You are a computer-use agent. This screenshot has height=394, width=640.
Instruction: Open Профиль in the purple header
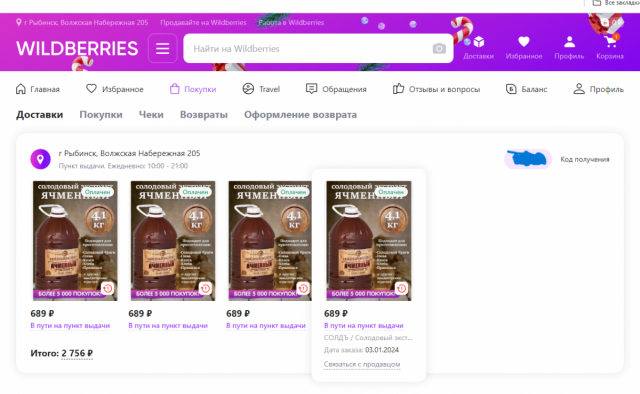coord(569,48)
